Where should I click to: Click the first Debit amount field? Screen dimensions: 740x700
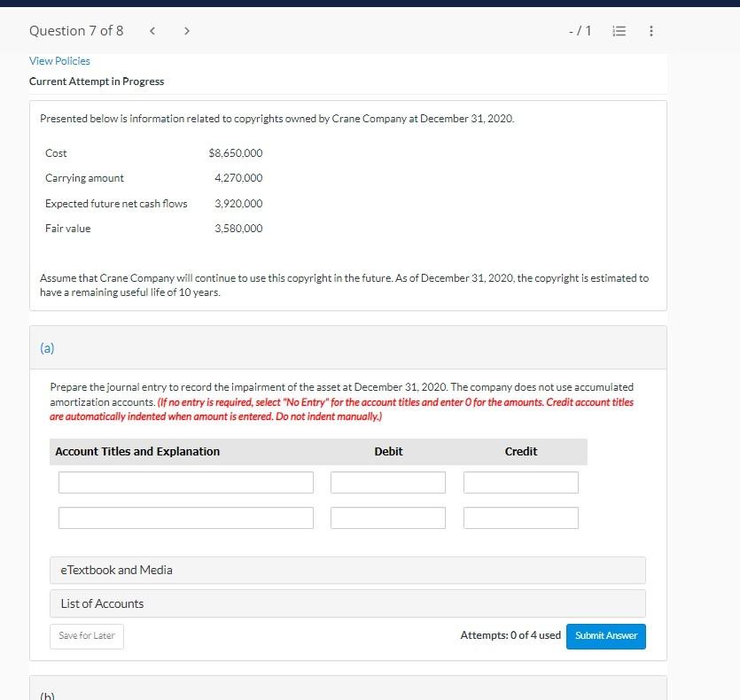coord(388,482)
